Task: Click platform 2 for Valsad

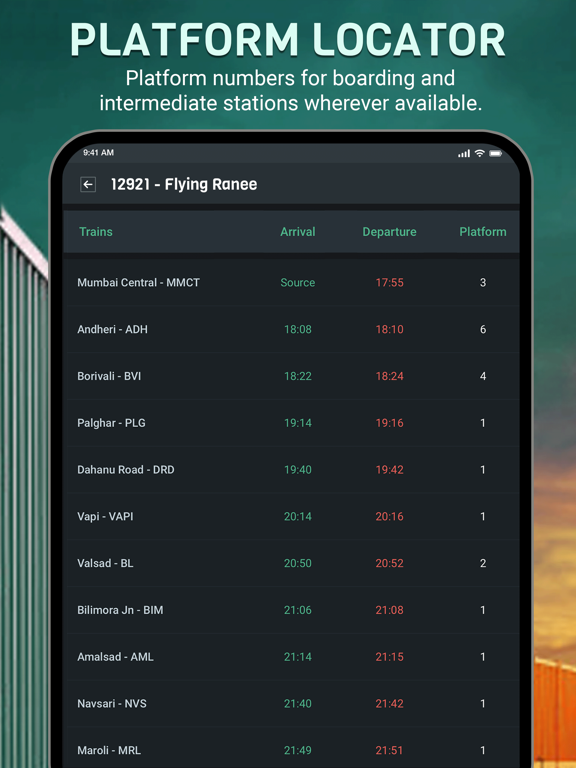Action: [483, 563]
